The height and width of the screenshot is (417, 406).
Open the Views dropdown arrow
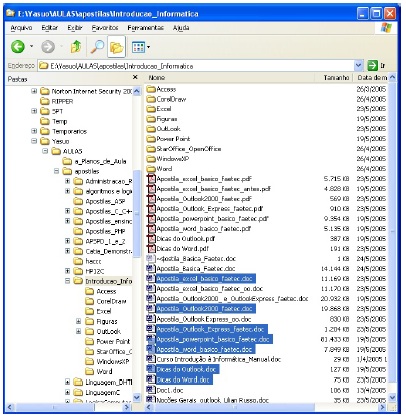(x=148, y=47)
